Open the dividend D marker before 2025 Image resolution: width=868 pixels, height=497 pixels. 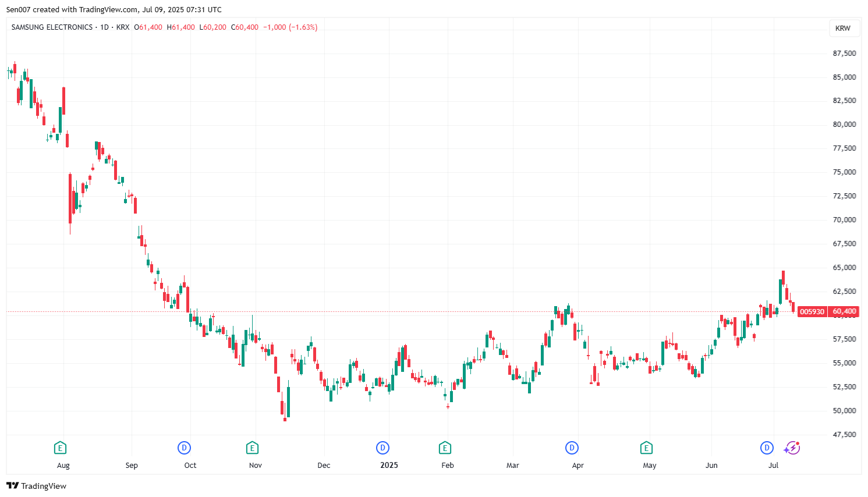pyautogui.click(x=382, y=448)
